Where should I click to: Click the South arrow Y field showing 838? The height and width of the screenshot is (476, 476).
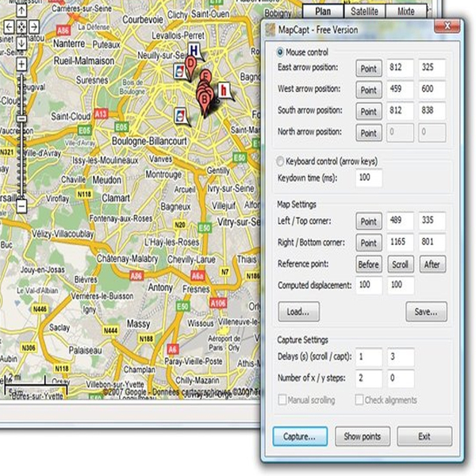click(x=432, y=111)
